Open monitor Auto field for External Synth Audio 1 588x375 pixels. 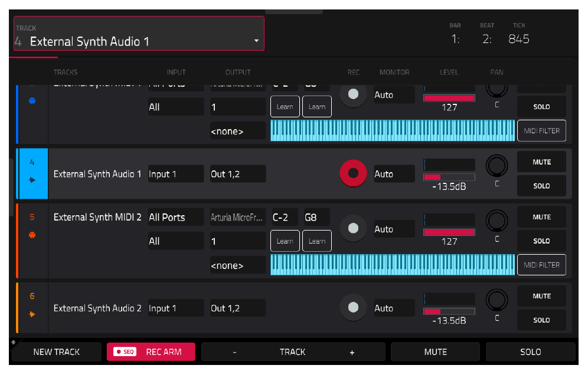click(x=394, y=174)
